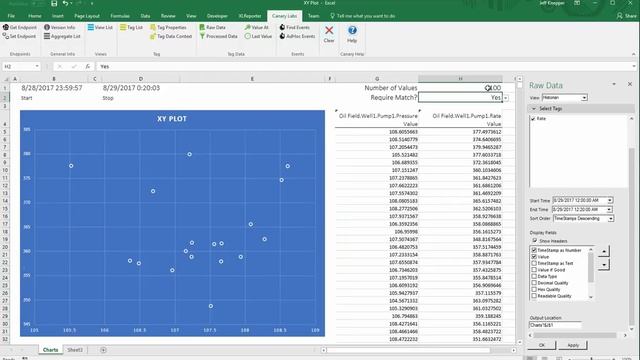Viewport: 640px width, 360px height.
Task: Switch to the Page Layout tab
Action: point(87,16)
